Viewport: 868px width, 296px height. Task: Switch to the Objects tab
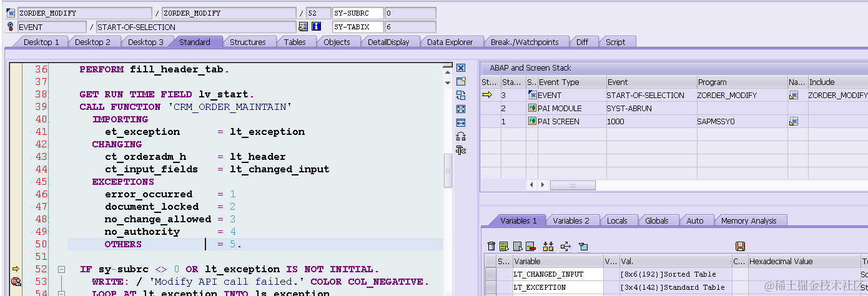(337, 42)
